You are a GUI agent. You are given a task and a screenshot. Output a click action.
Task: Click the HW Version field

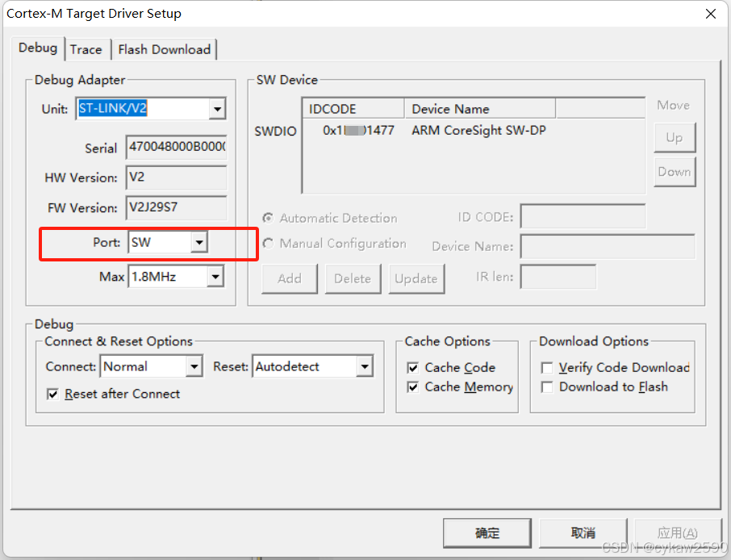click(176, 178)
